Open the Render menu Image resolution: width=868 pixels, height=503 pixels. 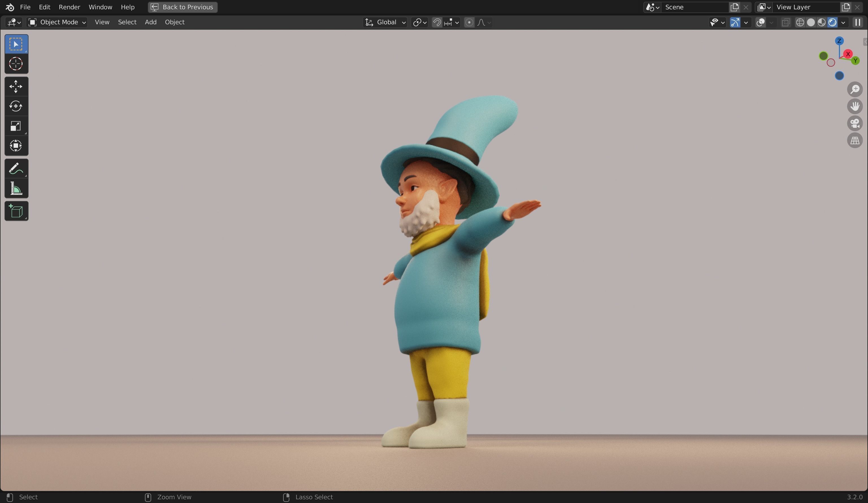pyautogui.click(x=69, y=7)
